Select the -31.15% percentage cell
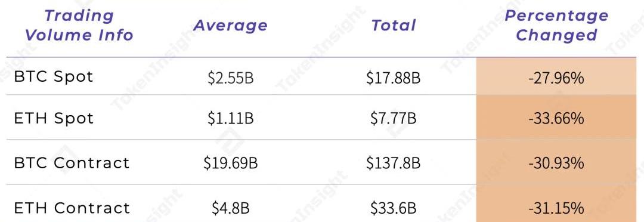This screenshot has width=644, height=222. (556, 203)
